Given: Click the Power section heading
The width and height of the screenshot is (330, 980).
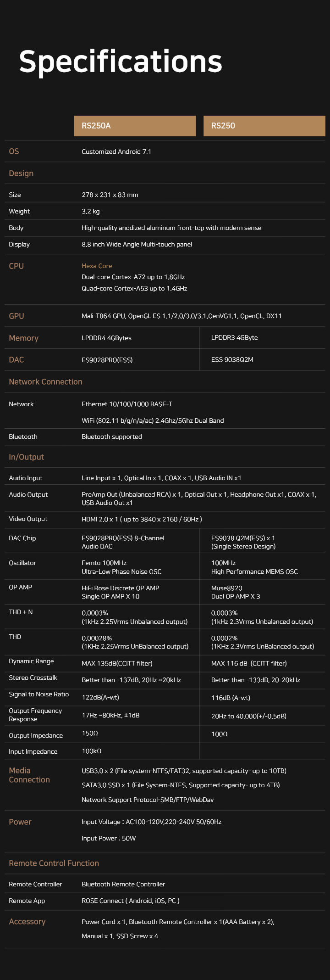Looking at the screenshot, I should pos(20,822).
